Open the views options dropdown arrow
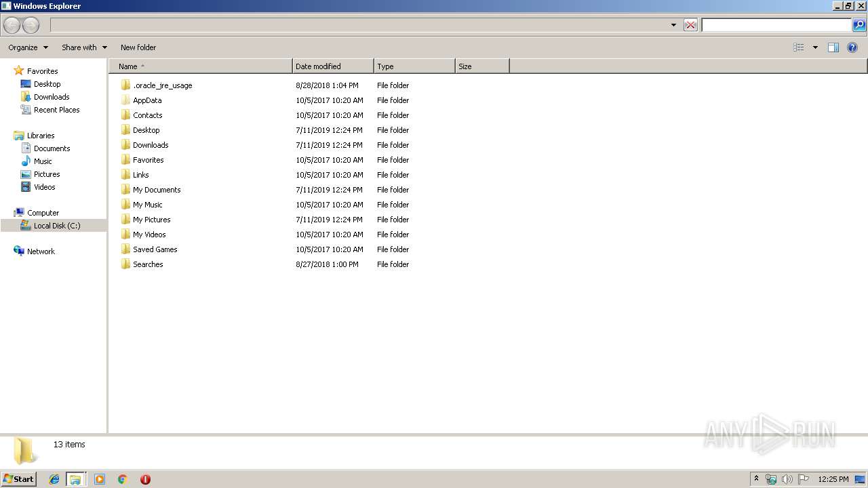The height and width of the screenshot is (488, 868). (815, 47)
